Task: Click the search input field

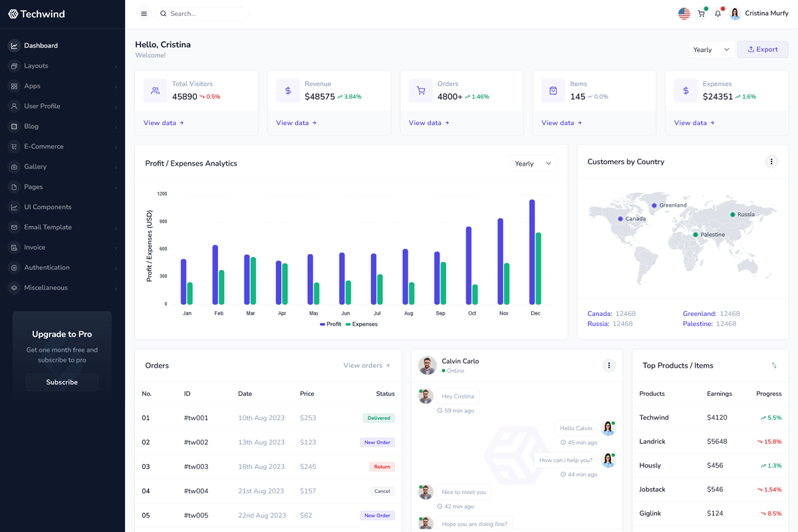Action: (206, 13)
